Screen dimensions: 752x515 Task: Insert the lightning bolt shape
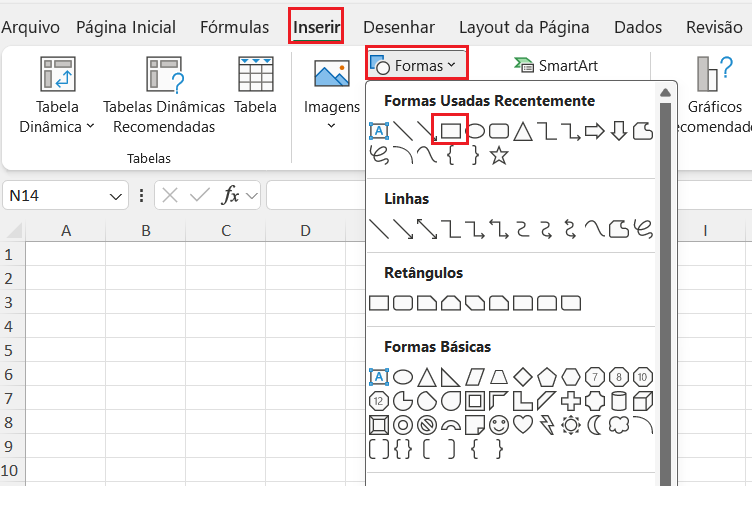point(547,425)
